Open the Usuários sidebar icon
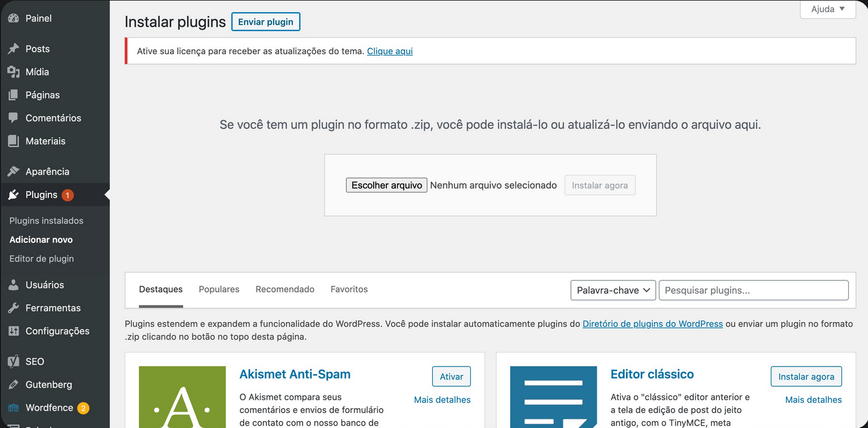 point(13,285)
